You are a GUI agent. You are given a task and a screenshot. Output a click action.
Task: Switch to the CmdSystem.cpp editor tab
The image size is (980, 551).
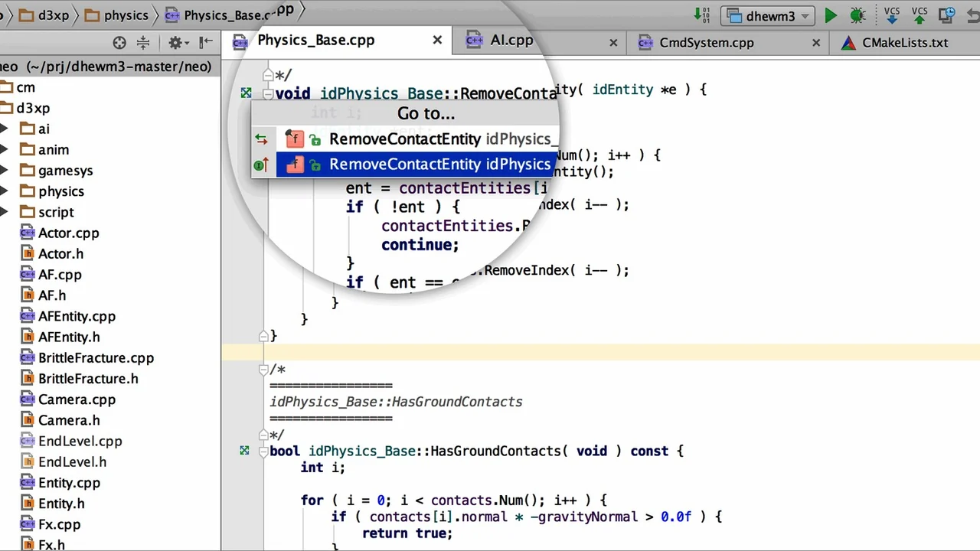pos(707,43)
